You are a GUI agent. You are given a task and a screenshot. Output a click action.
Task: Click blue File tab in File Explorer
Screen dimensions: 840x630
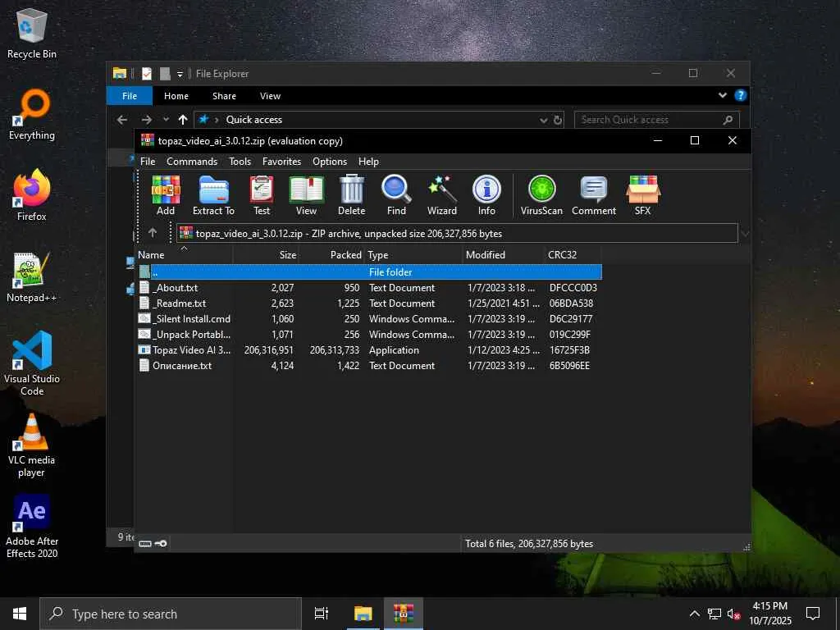pos(130,96)
